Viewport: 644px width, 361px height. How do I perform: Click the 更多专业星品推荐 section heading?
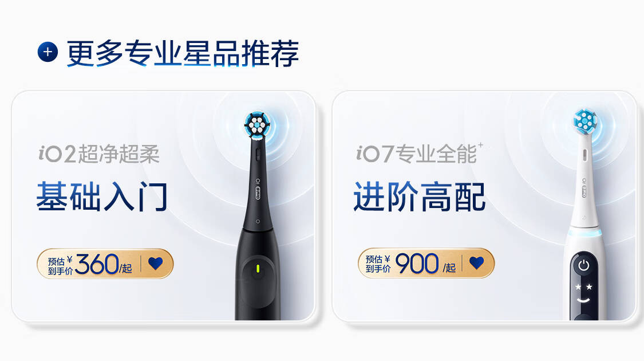(x=183, y=53)
